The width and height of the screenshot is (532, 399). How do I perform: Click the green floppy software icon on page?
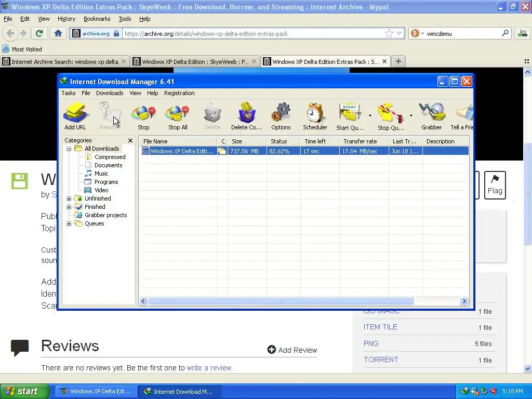tap(19, 181)
